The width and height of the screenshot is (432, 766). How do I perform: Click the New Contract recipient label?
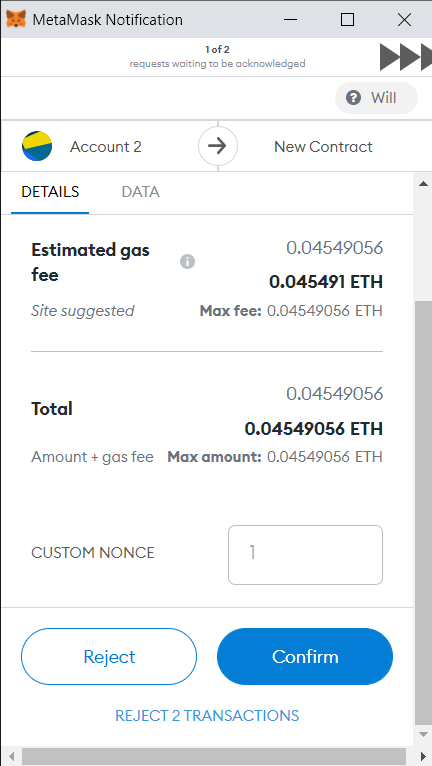pyautogui.click(x=323, y=147)
